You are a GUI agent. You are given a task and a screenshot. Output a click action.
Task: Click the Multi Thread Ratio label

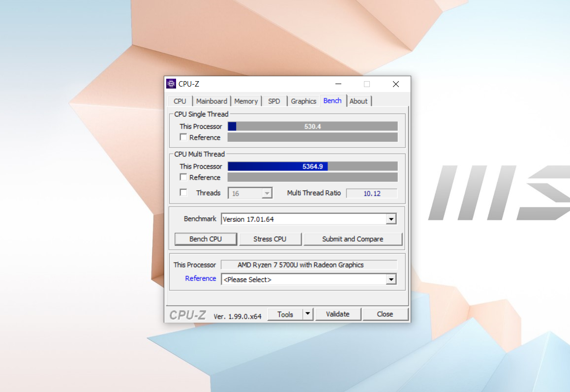314,193
